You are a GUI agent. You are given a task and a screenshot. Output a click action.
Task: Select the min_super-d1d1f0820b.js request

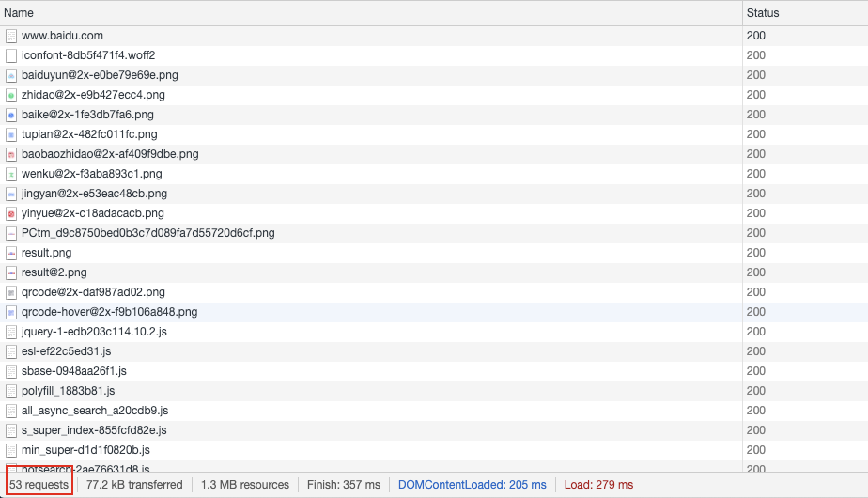click(x=434, y=450)
